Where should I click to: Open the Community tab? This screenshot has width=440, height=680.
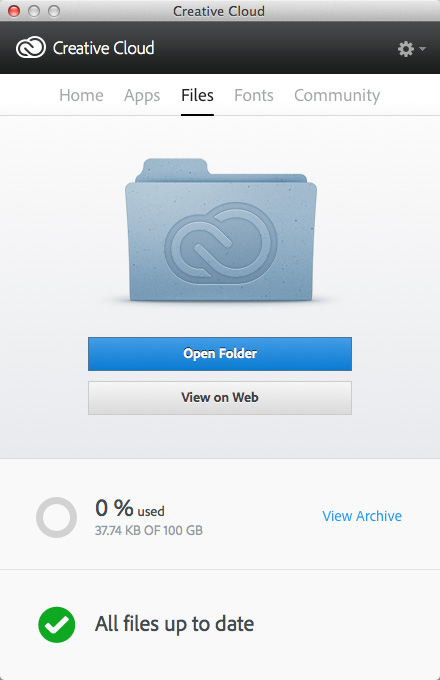pyautogui.click(x=337, y=96)
